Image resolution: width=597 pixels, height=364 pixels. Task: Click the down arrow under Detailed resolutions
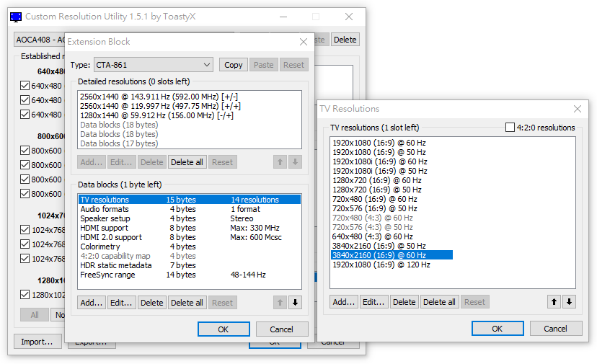click(x=295, y=162)
